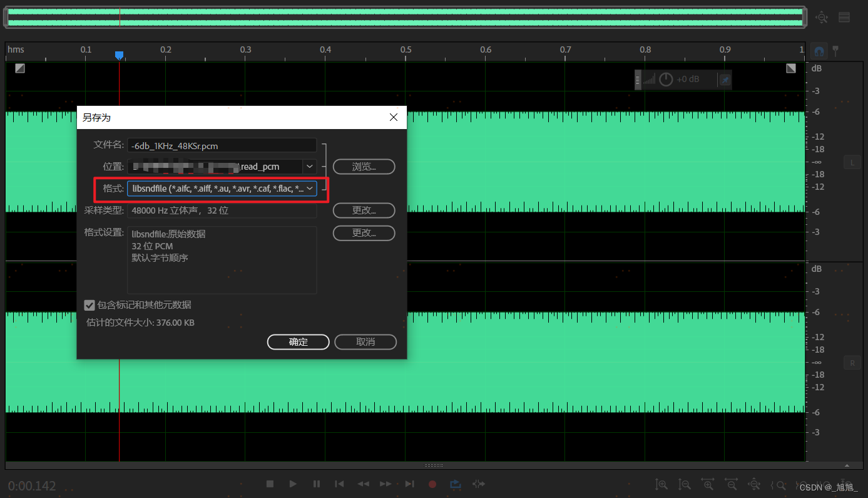The width and height of the screenshot is (868, 498).
Task: Click the horizontal scrollbar grip below waveform
Action: click(x=434, y=465)
